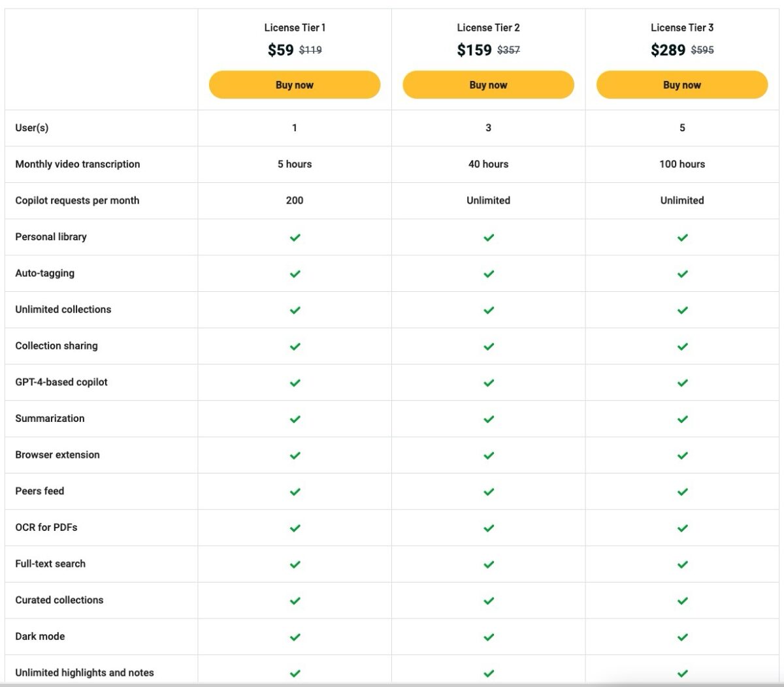Click the GPT-4-based copilot checkmark for Tier 3

tap(681, 383)
